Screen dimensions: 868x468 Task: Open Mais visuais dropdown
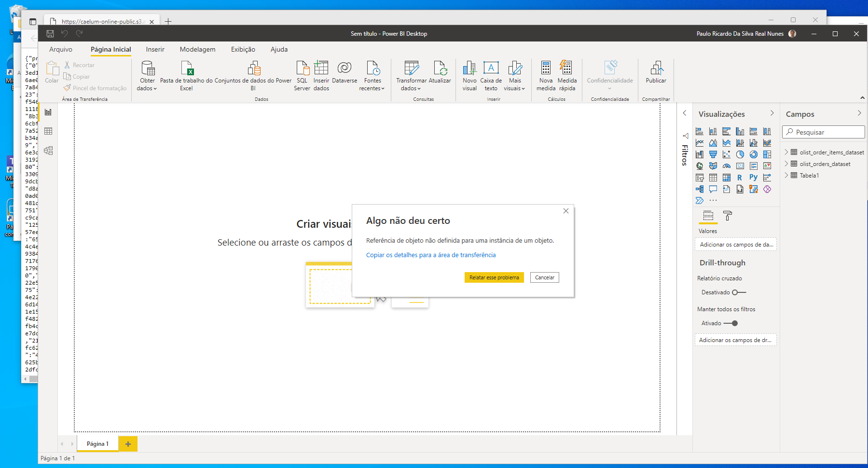[514, 76]
